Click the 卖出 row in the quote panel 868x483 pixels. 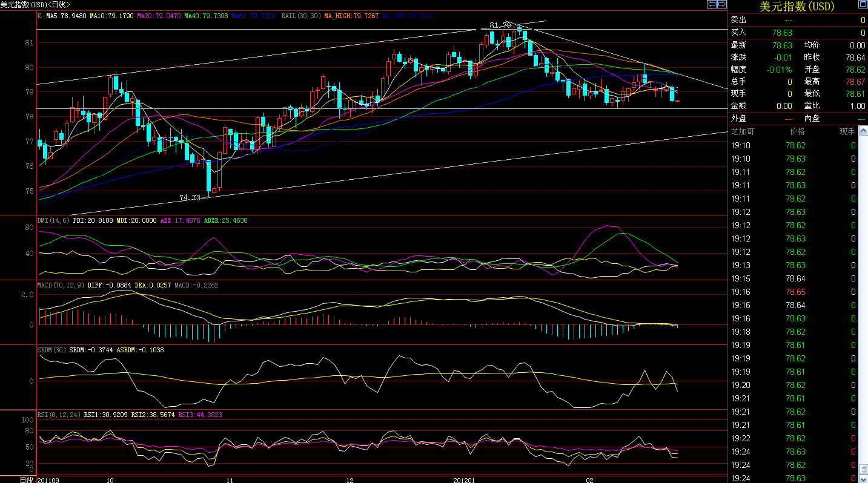(x=738, y=20)
